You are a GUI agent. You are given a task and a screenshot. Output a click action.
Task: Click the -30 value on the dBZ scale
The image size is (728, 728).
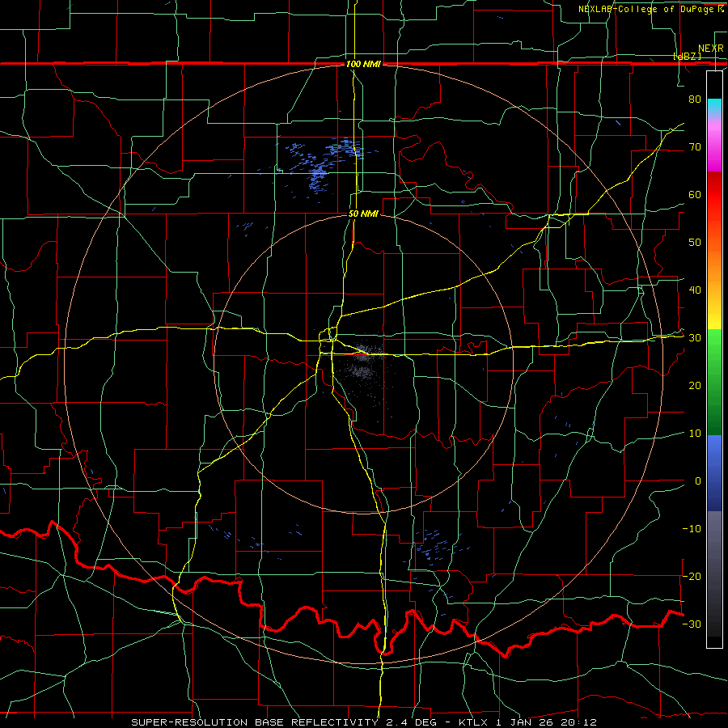click(x=692, y=624)
